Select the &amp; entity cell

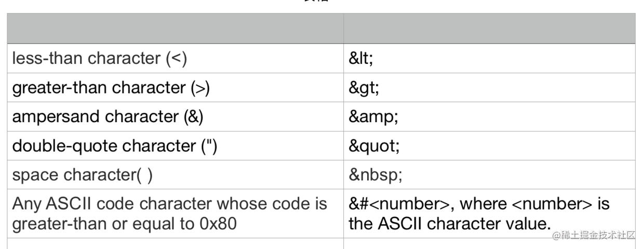pyautogui.click(x=489, y=116)
